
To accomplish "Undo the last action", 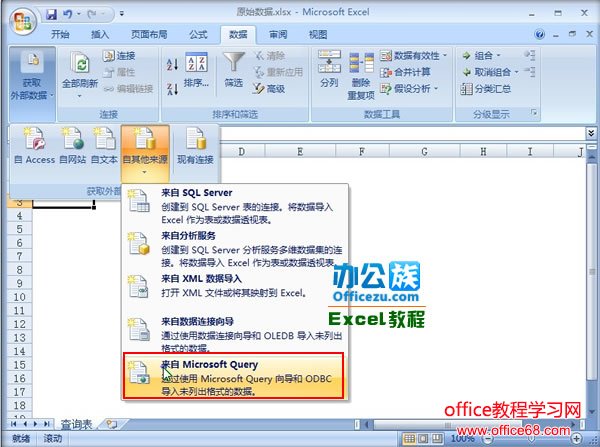I will click(68, 14).
